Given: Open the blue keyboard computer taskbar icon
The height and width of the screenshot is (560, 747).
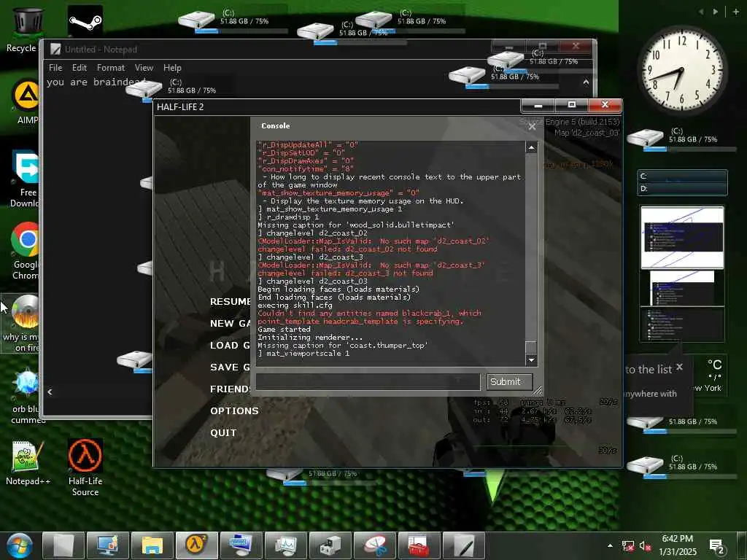Looking at the screenshot, I should (241, 545).
